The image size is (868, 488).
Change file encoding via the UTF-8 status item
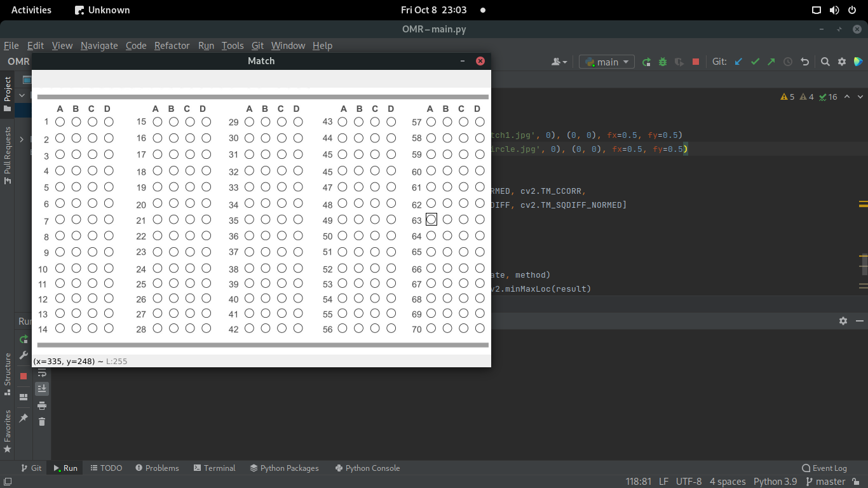coord(689,482)
